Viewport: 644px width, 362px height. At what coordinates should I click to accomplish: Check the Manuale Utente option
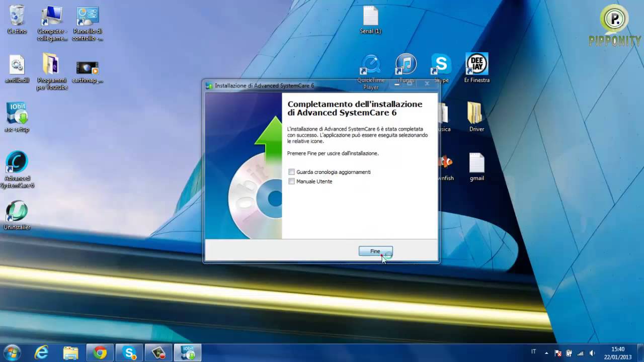point(291,182)
